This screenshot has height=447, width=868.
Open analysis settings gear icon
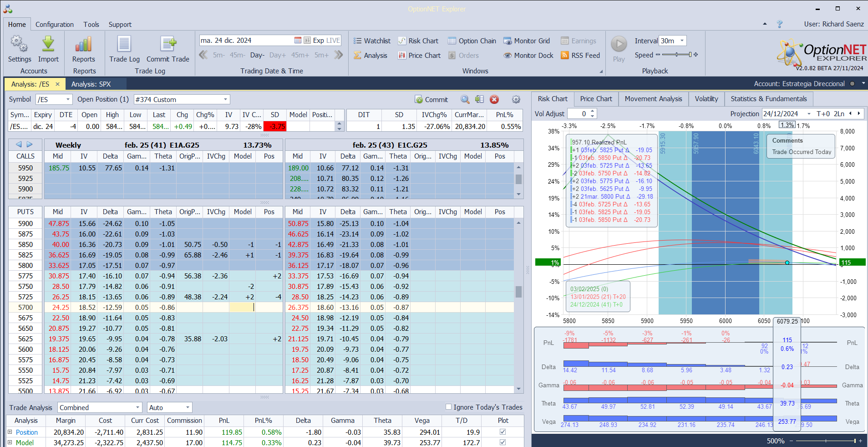pyautogui.click(x=516, y=99)
